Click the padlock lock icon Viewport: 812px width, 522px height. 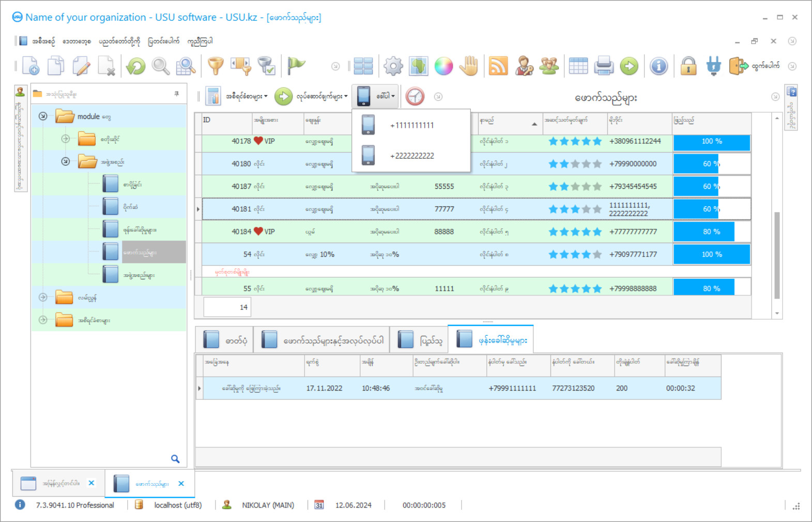(688, 66)
